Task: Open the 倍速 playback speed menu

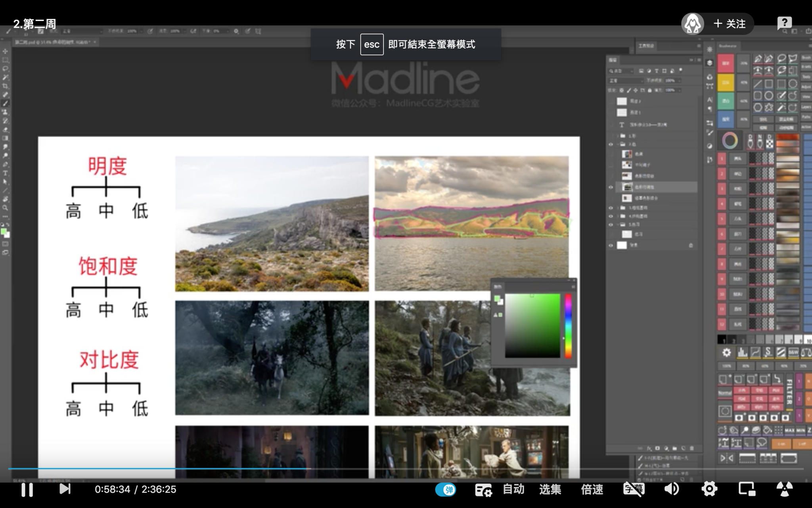Action: [x=592, y=489]
